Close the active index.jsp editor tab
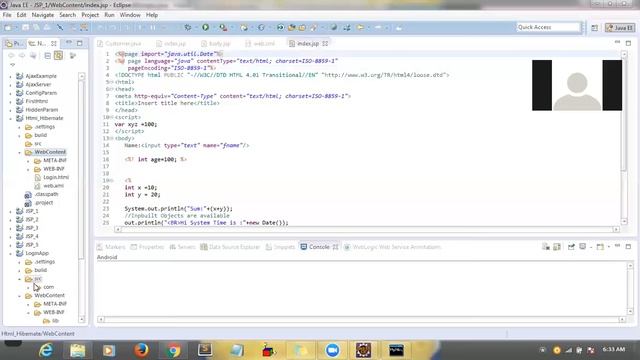 pos(325,43)
